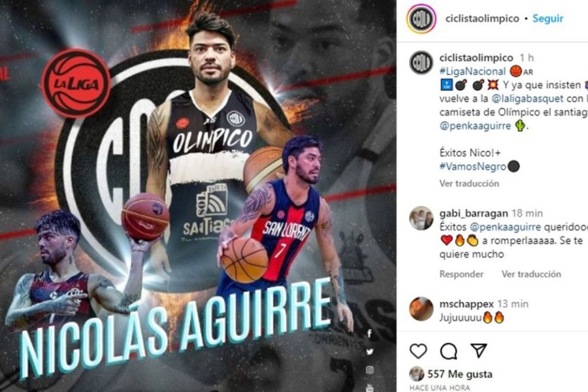Open comment bubble icon below post
The width and height of the screenshot is (588, 392).
click(x=448, y=351)
